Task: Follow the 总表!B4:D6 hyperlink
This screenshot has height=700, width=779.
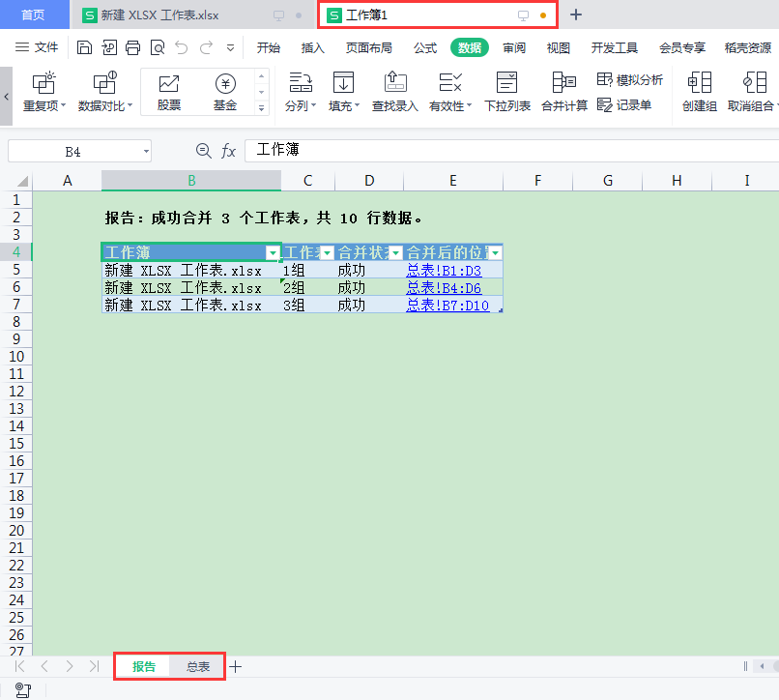Action: [x=444, y=288]
